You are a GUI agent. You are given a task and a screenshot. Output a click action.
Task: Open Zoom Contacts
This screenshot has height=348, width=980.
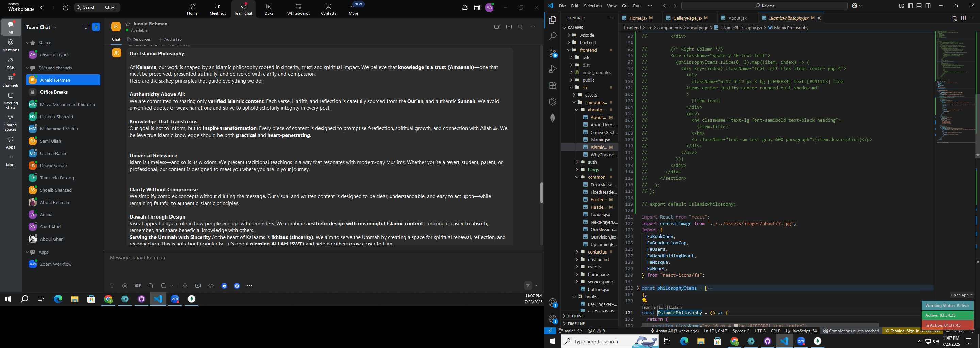point(328,10)
